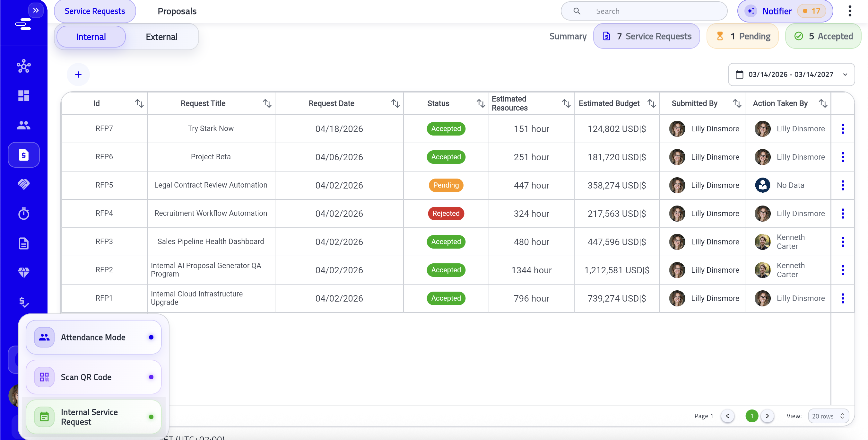Image resolution: width=868 pixels, height=440 pixels.
Task: Click the 5 Accepted summary badge
Action: tap(823, 36)
